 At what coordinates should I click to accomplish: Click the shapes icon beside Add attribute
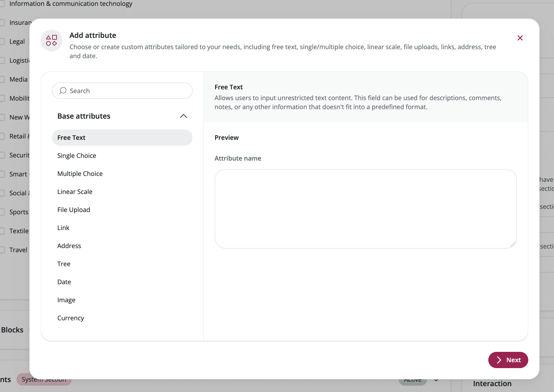(51, 41)
